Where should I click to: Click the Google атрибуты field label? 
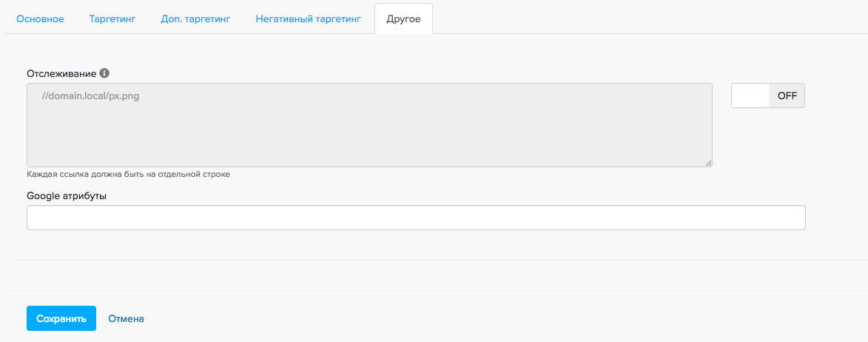coord(66,195)
